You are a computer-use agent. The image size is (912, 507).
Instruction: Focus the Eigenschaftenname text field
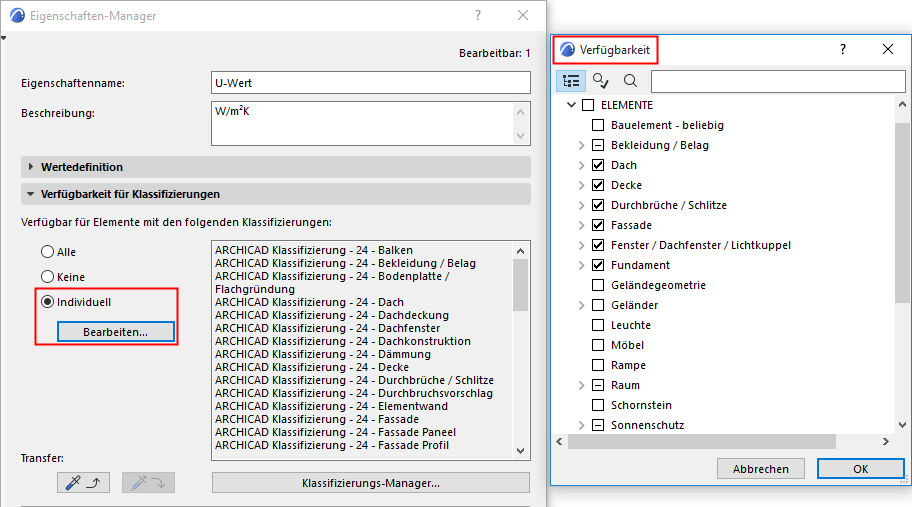click(370, 83)
